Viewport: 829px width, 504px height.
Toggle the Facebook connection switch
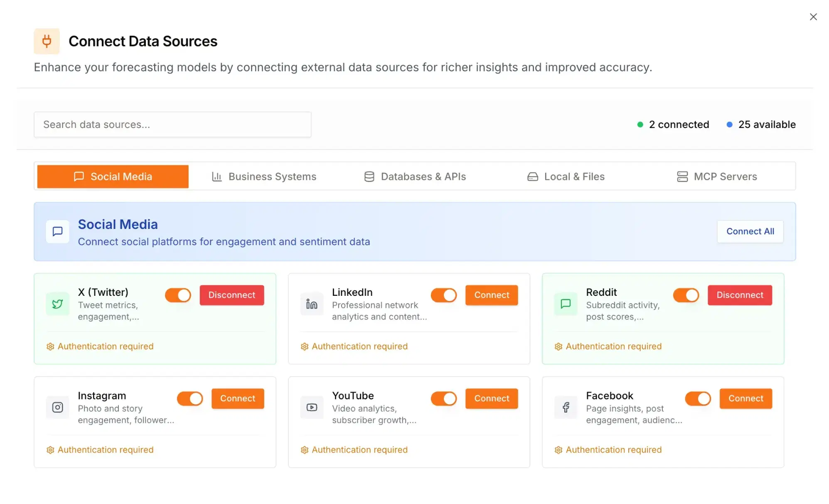[x=698, y=398]
